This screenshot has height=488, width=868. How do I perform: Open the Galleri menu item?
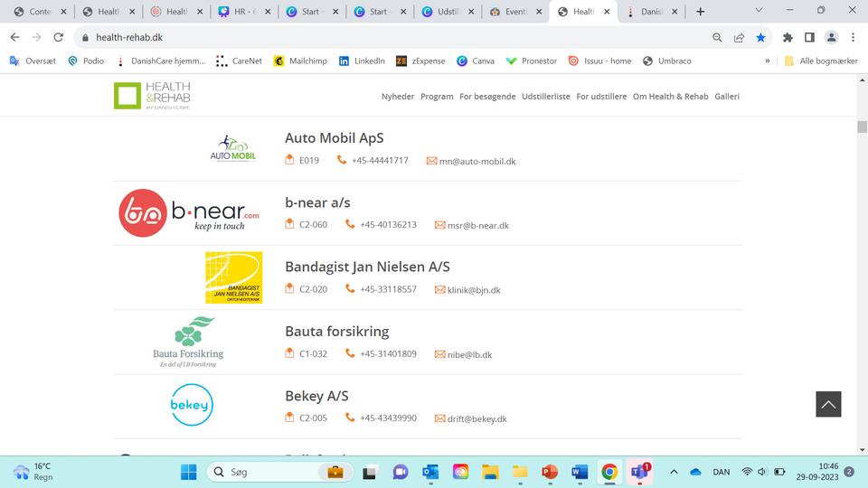pyautogui.click(x=727, y=97)
